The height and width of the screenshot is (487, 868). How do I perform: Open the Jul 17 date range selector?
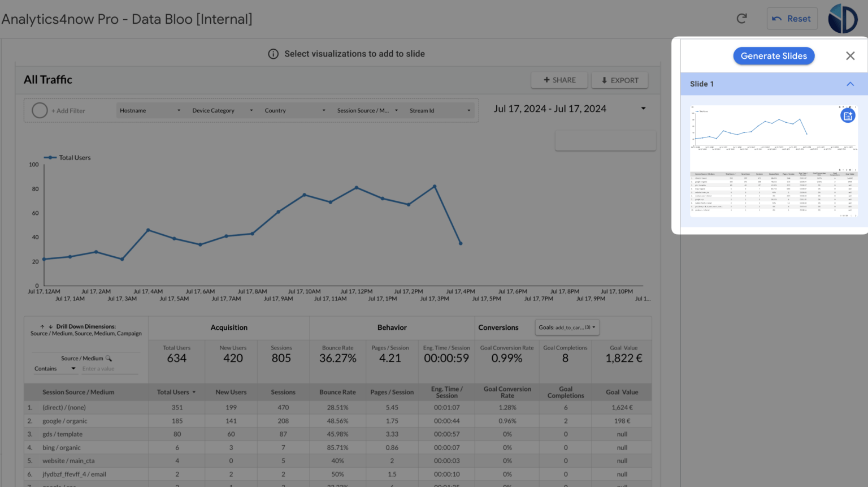(x=570, y=109)
